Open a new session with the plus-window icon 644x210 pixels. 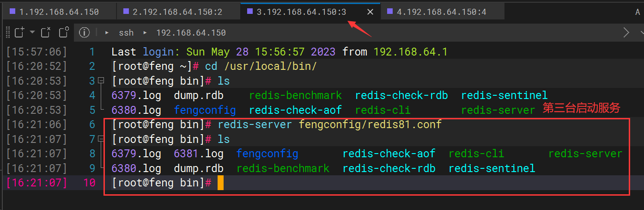point(19,32)
